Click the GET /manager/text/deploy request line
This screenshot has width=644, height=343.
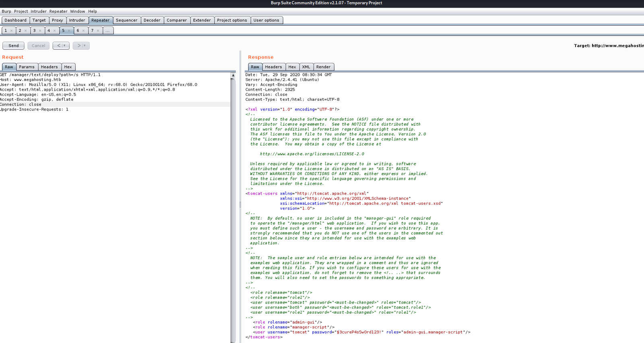point(50,75)
